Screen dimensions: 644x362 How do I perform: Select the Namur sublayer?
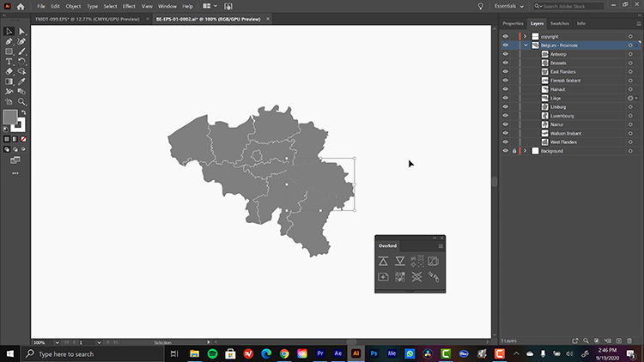pos(557,124)
